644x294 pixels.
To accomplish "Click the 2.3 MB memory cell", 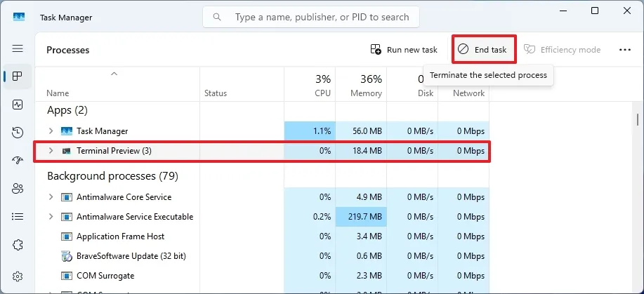I will [361, 276].
